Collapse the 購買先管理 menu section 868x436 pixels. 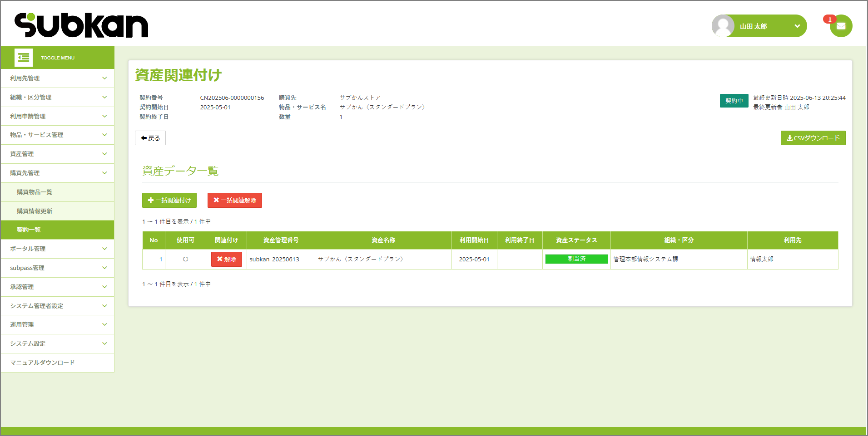[x=57, y=173]
